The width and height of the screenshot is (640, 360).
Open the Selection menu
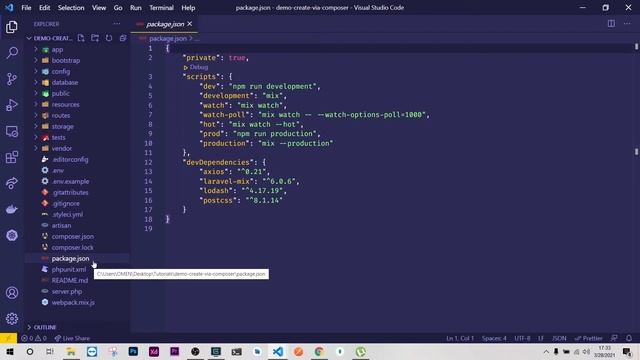71,8
